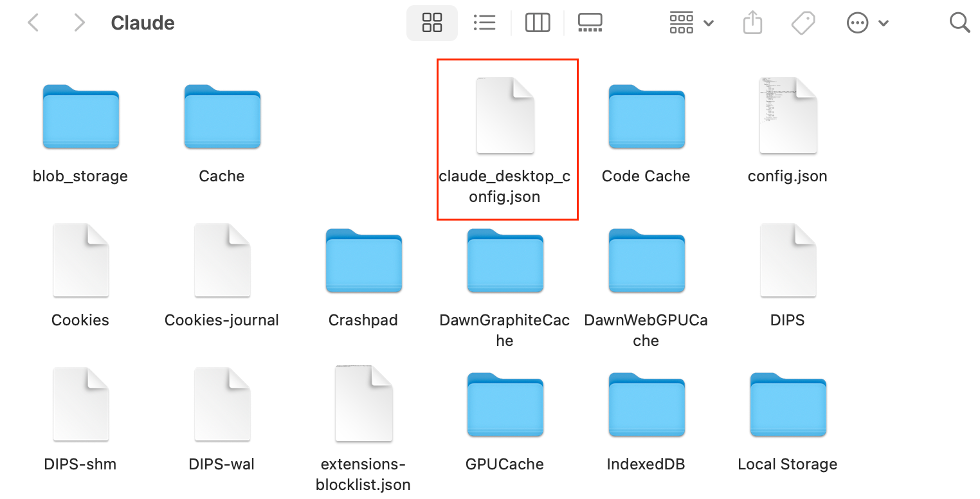The width and height of the screenshot is (980, 499).
Task: Select the Local Storage folder icon
Action: point(788,404)
